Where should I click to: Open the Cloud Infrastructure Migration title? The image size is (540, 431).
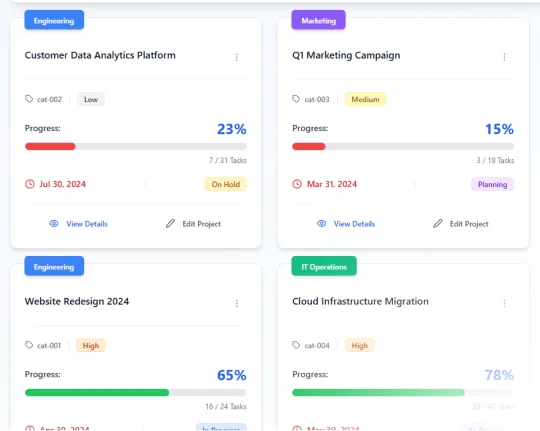tap(360, 301)
